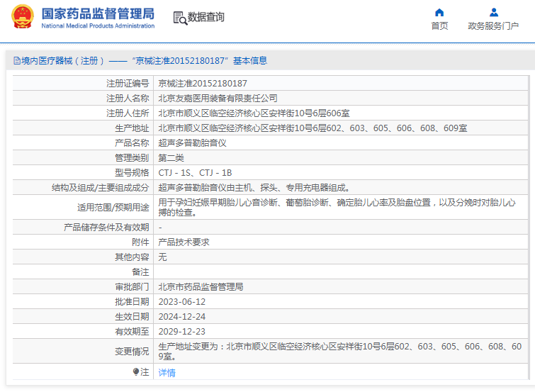Click the 有效期至 row label

tap(132, 332)
